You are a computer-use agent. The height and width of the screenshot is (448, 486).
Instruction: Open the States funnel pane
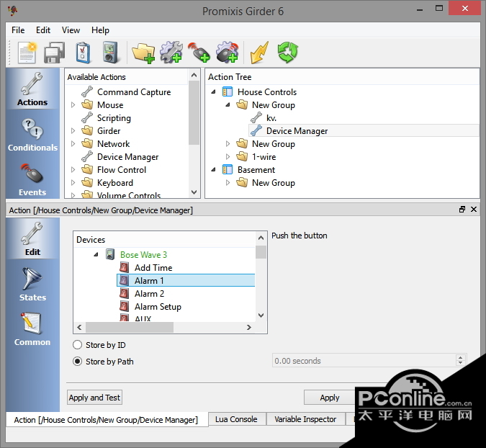click(32, 284)
